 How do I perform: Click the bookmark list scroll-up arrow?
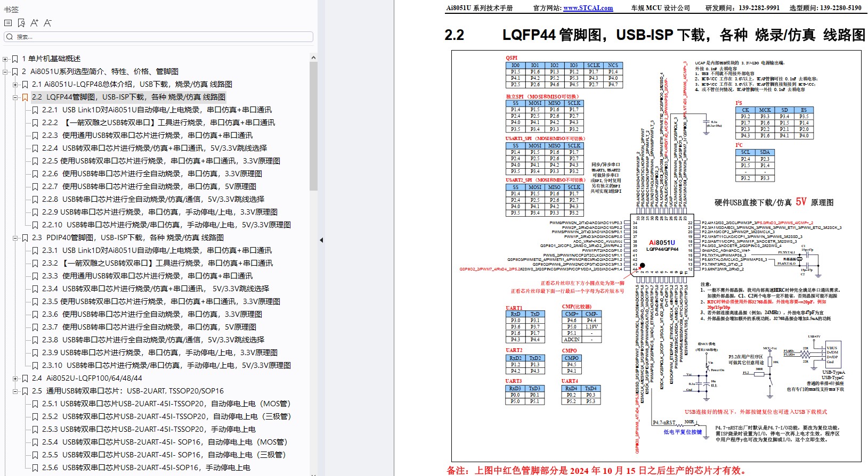tap(313, 58)
